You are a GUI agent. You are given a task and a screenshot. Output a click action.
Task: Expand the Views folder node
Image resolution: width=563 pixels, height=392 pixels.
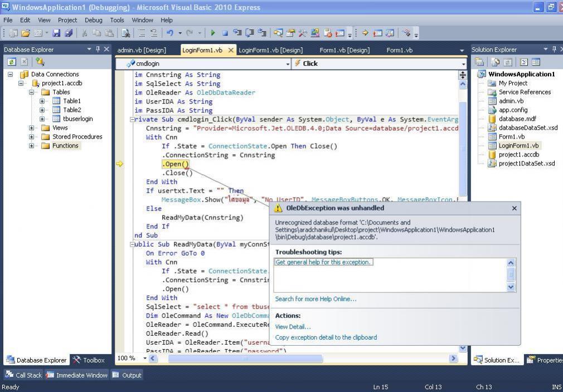tap(32, 128)
